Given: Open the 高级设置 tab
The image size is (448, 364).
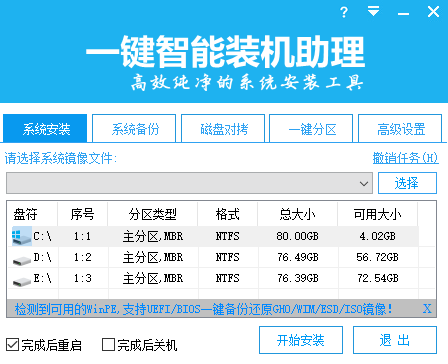Looking at the screenshot, I should [400, 128].
